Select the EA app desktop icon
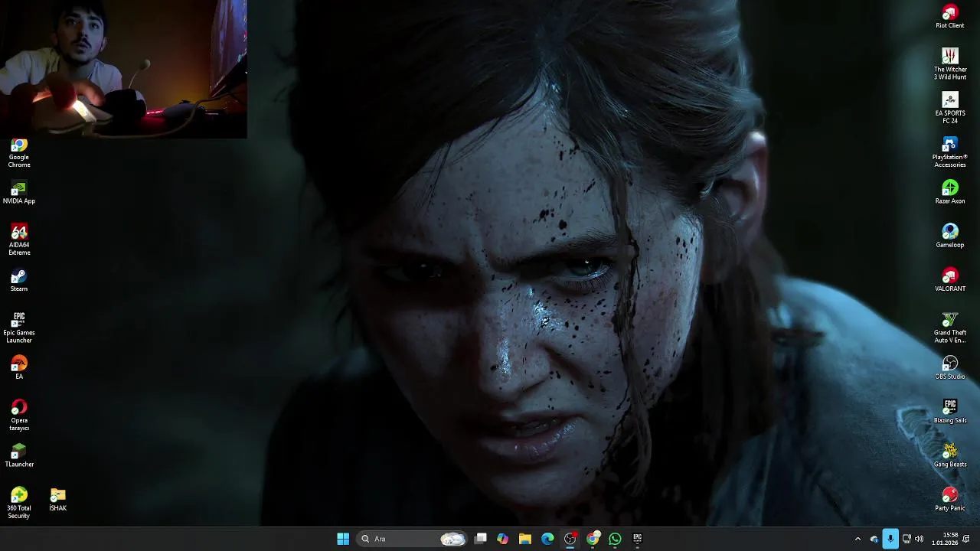This screenshot has height=551, width=980. pyautogui.click(x=19, y=368)
